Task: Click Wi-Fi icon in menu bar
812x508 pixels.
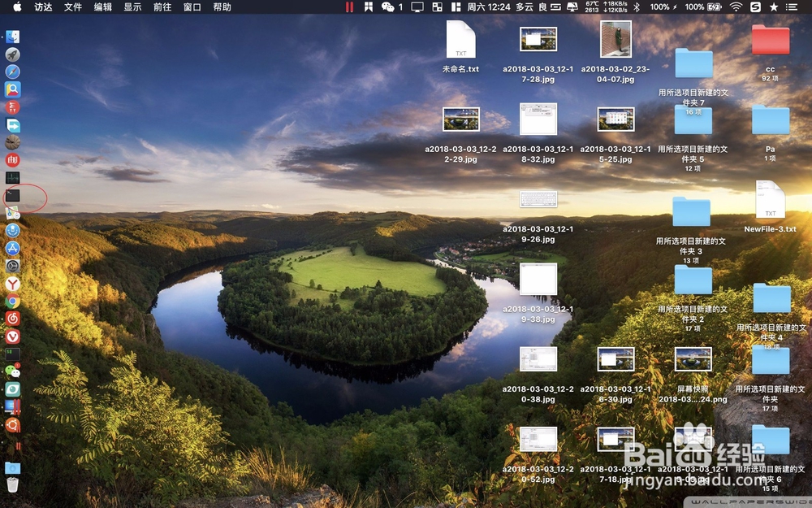Action: [736, 7]
